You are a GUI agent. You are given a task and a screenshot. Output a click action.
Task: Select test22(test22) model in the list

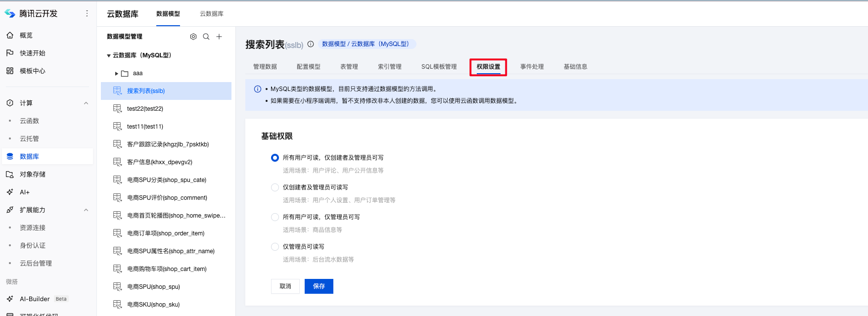(x=145, y=109)
